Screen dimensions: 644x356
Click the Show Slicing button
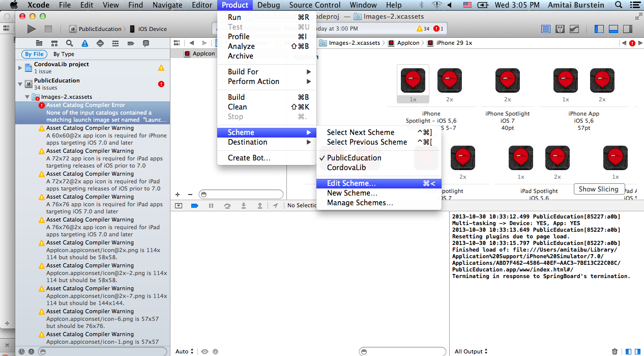point(598,189)
